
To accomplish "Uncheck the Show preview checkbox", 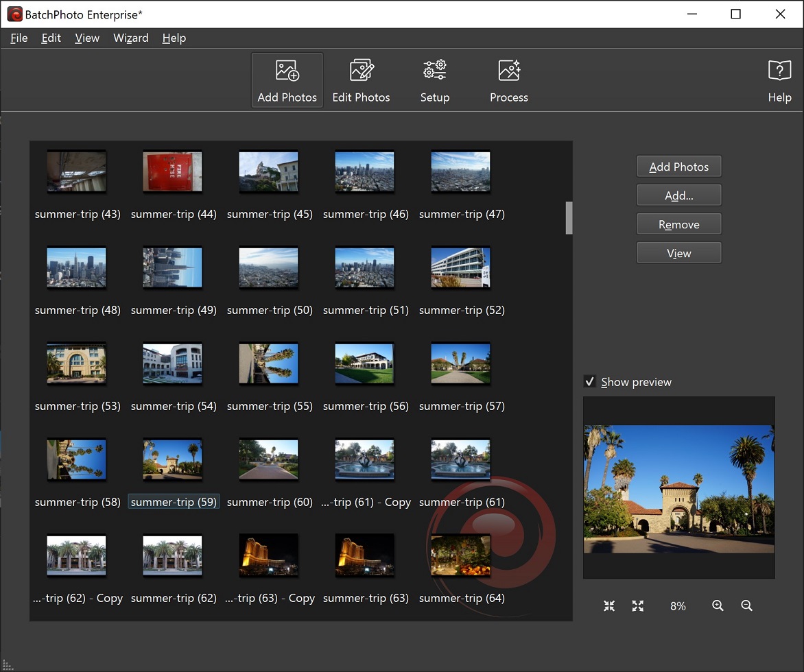I will (x=589, y=382).
